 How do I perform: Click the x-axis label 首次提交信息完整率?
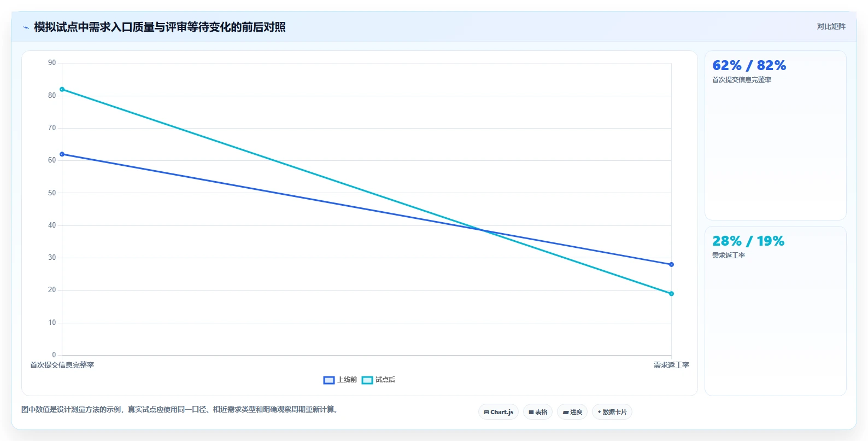(62, 365)
